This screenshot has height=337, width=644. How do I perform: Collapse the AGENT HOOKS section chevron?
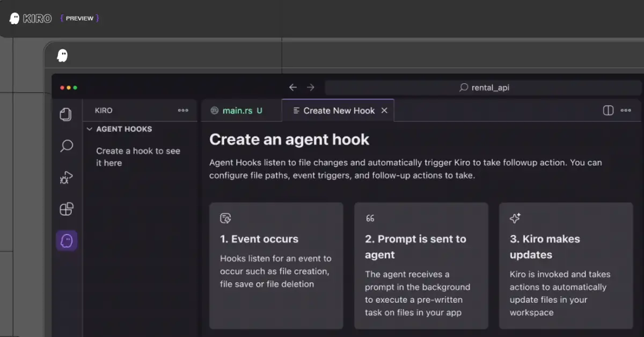click(90, 129)
